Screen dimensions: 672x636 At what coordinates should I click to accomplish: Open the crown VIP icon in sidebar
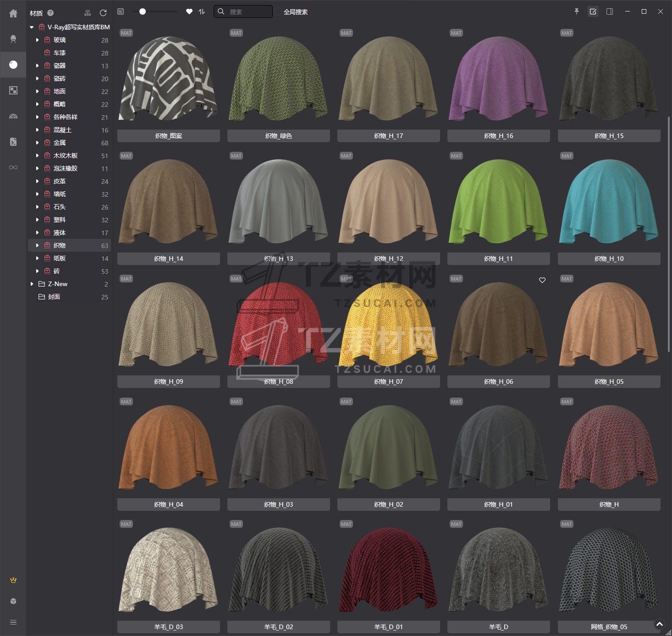pyautogui.click(x=13, y=580)
